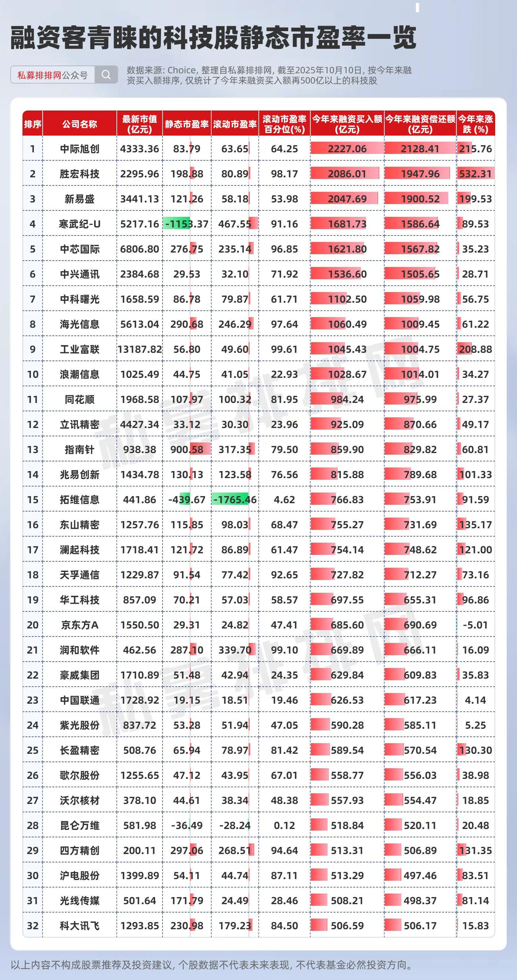This screenshot has width=517, height=980.
Task: Select the 滚动市盈率百分位(%) column header
Action: click(285, 124)
